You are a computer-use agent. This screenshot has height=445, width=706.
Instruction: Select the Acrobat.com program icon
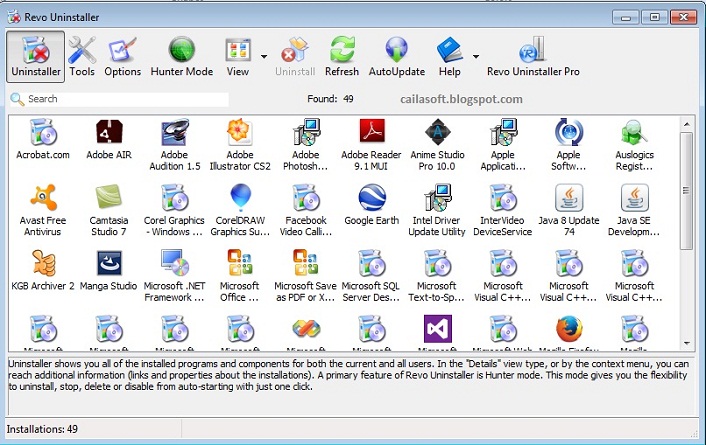[x=43, y=132]
